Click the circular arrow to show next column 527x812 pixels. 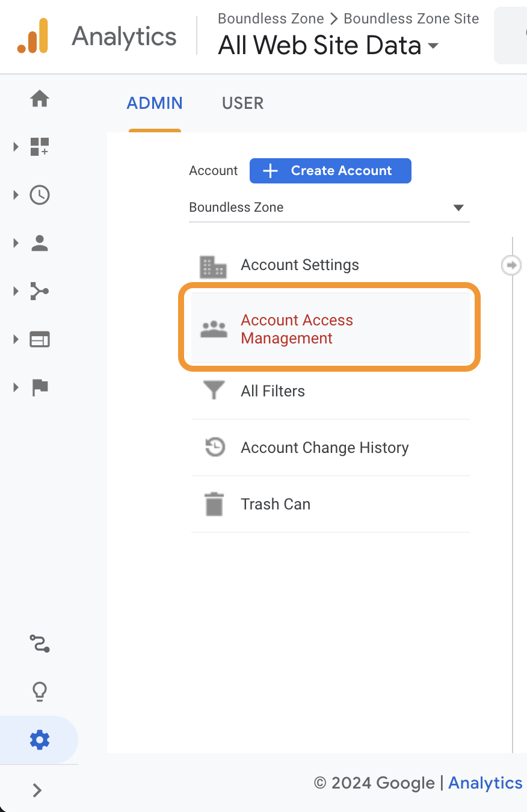coord(511,265)
